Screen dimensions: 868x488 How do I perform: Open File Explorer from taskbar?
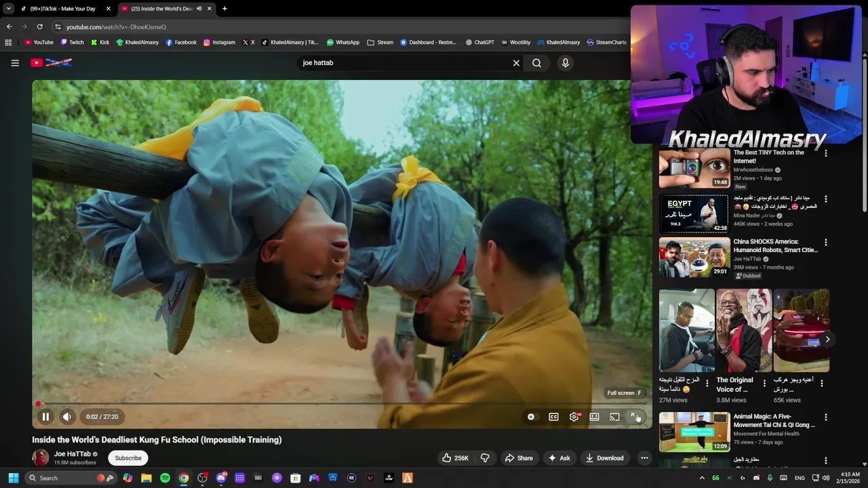146,478
